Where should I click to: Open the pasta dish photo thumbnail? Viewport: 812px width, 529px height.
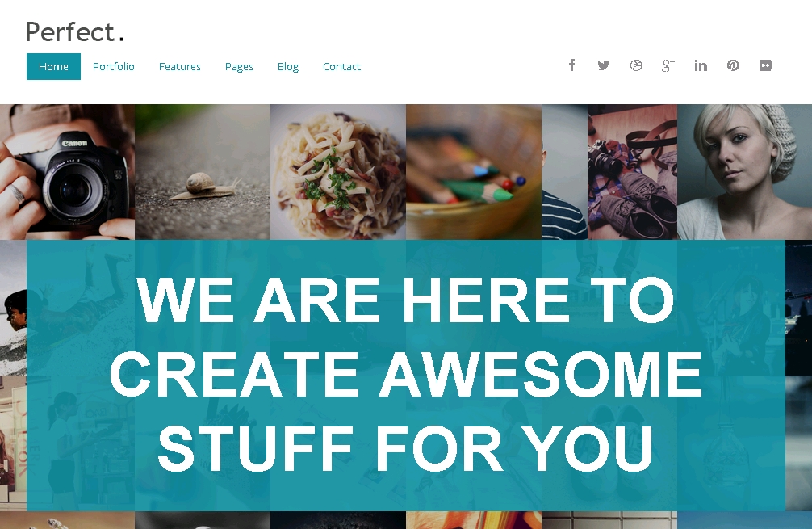pos(338,172)
